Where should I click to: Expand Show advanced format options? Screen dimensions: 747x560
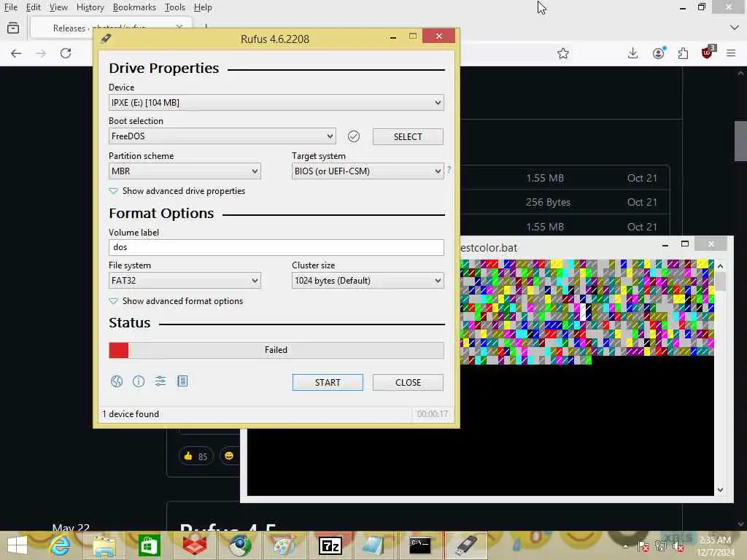(x=177, y=301)
